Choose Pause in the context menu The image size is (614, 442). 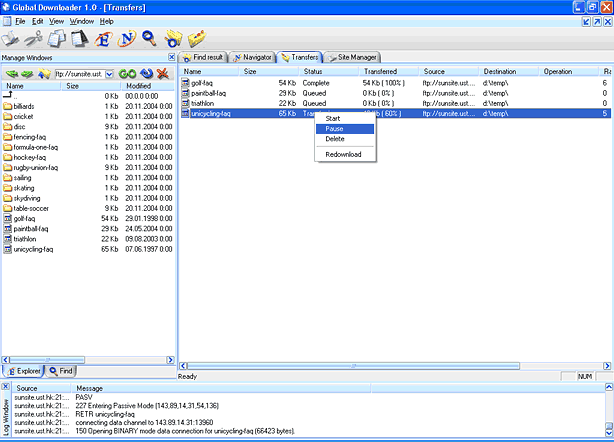345,129
